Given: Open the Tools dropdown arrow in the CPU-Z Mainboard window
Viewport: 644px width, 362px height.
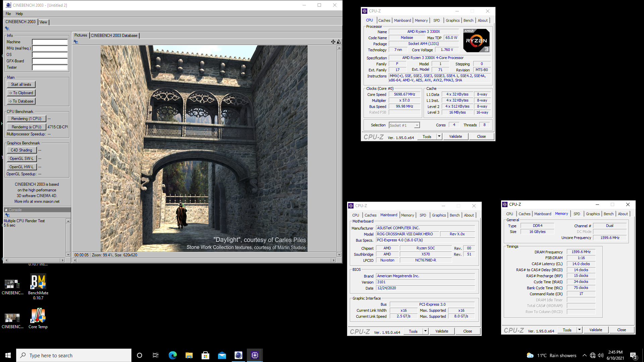Looking at the screenshot, I should [425, 331].
